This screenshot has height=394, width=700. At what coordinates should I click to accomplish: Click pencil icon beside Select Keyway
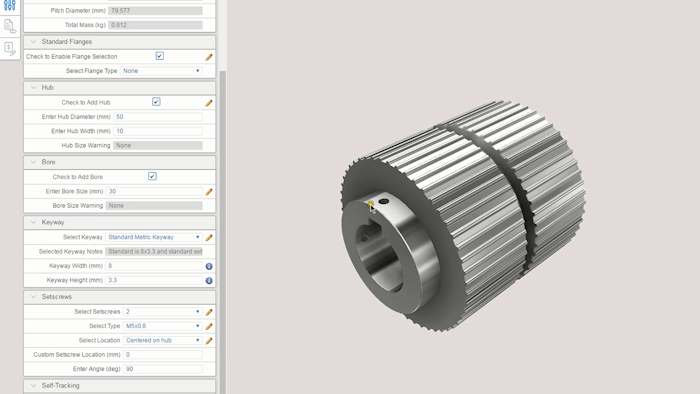point(209,238)
